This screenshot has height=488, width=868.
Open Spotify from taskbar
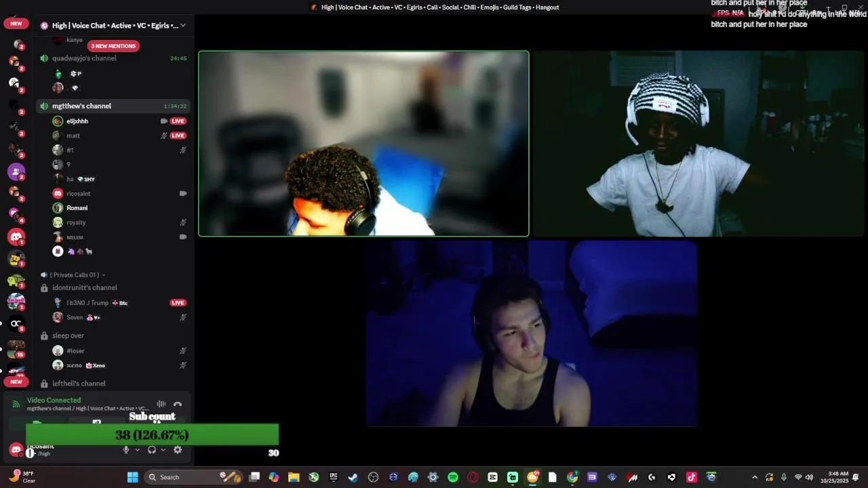pos(453,477)
